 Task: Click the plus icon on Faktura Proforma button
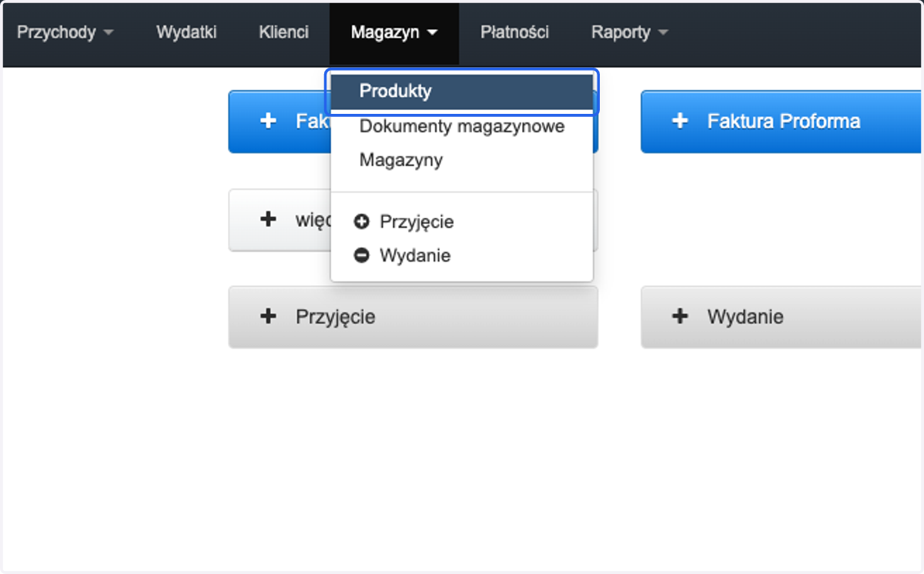(x=680, y=122)
